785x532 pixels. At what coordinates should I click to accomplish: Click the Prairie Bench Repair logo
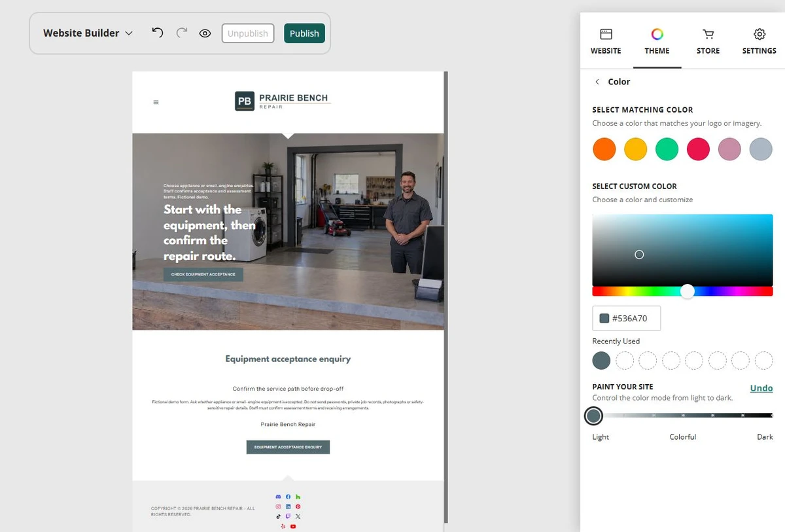pyautogui.click(x=283, y=101)
